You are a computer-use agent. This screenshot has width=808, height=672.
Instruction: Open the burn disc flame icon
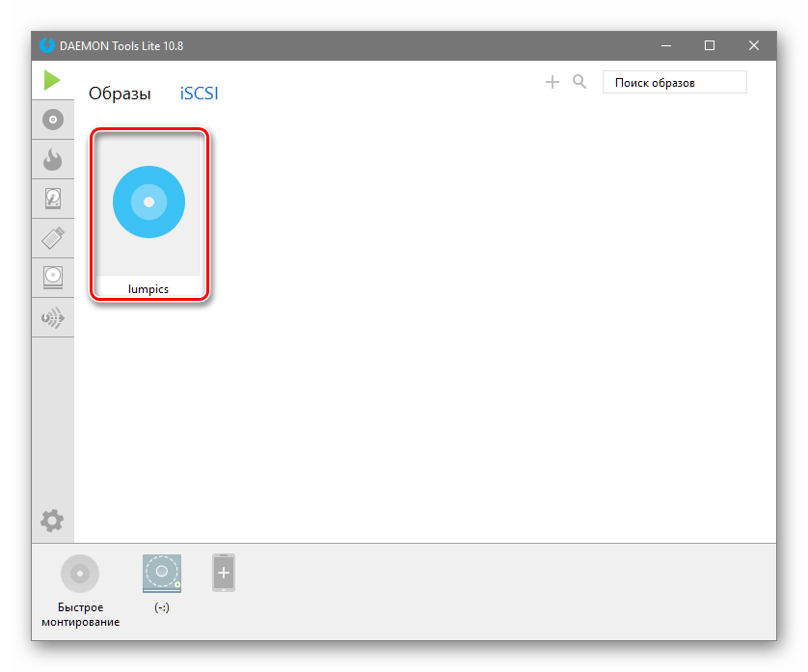pyautogui.click(x=53, y=159)
